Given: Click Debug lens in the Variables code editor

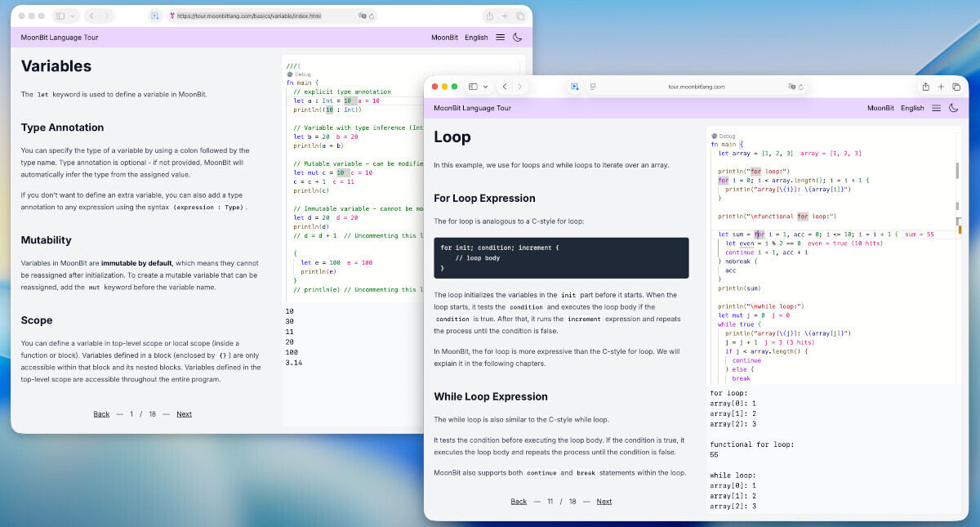Looking at the screenshot, I should [299, 74].
